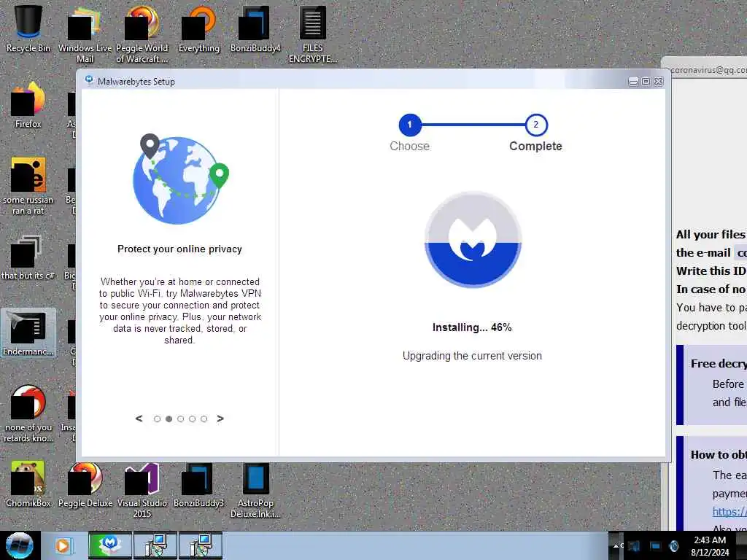The image size is (747, 560).
Task: Open the FILES ENCRYPTED text file
Action: tap(312, 34)
